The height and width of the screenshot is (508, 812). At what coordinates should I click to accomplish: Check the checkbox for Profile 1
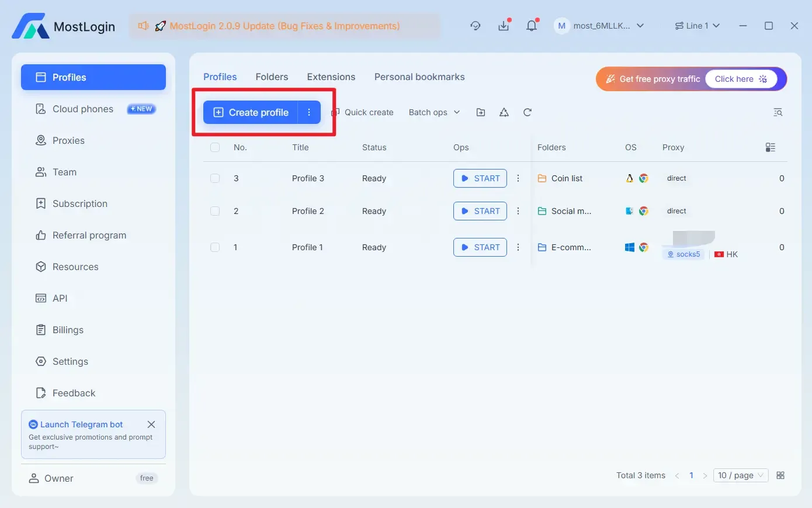pyautogui.click(x=214, y=247)
